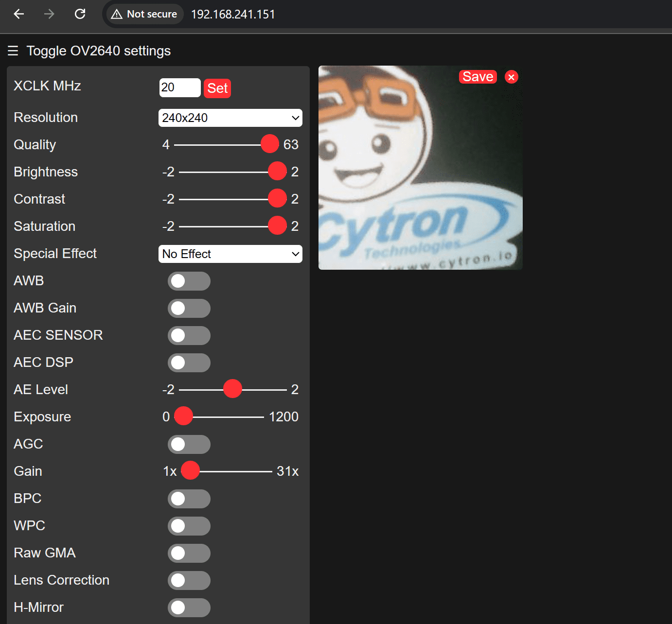Expand the Special Effect dropdown
The image size is (672, 624).
[230, 254]
